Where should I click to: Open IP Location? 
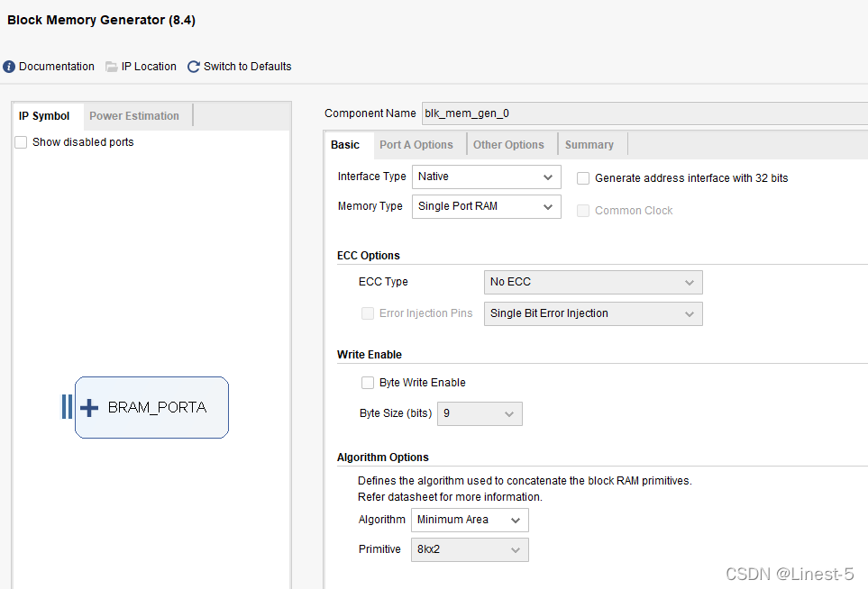tap(149, 67)
